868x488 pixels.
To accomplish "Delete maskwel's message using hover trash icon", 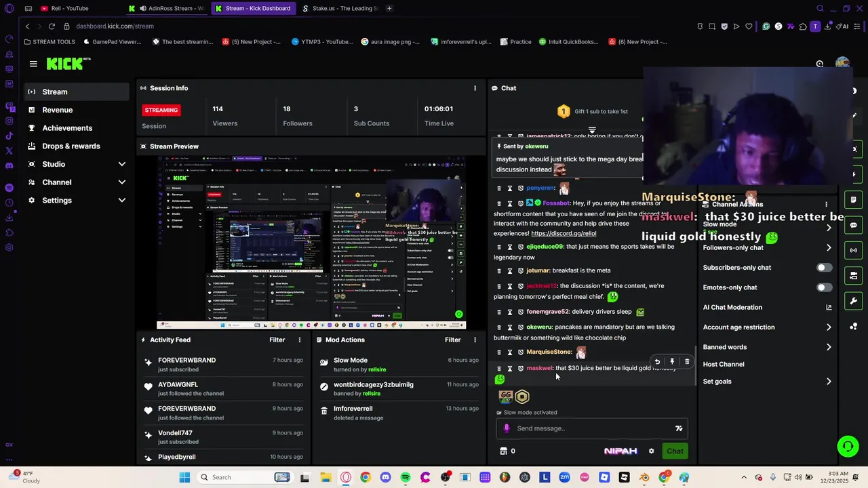I will (x=687, y=362).
